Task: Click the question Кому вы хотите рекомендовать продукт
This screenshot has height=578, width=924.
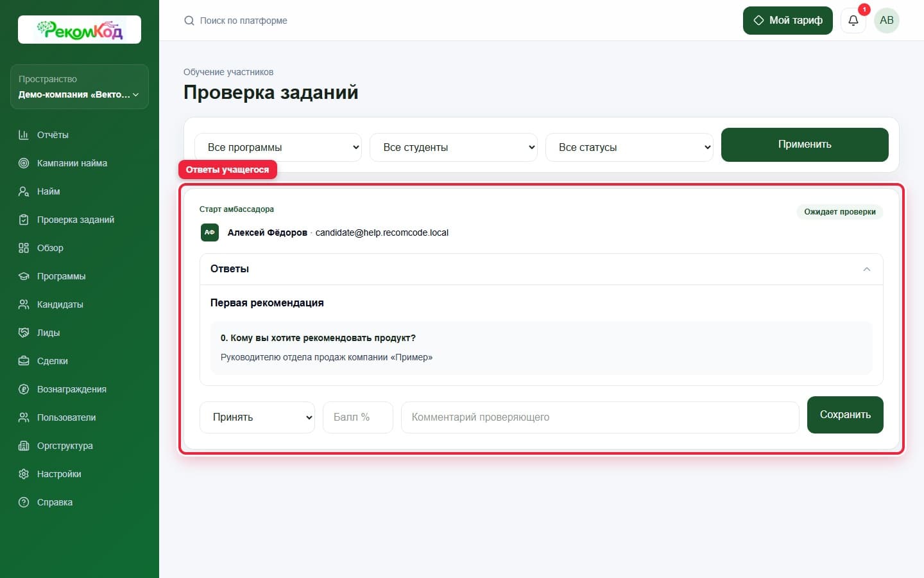Action: pyautogui.click(x=318, y=338)
